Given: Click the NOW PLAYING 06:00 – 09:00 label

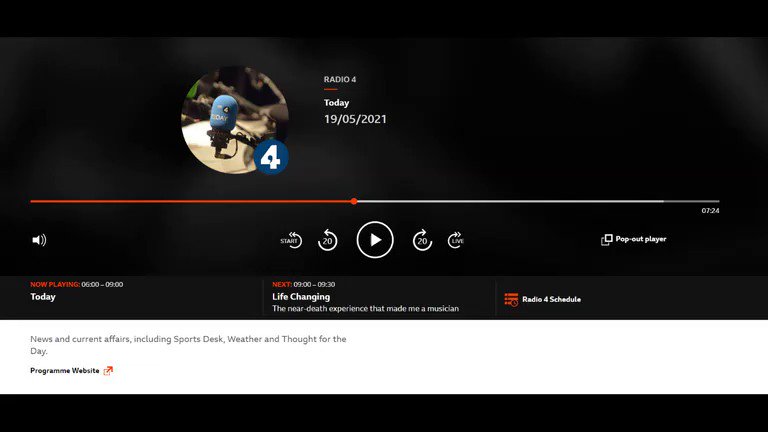Looking at the screenshot, I should point(76,284).
